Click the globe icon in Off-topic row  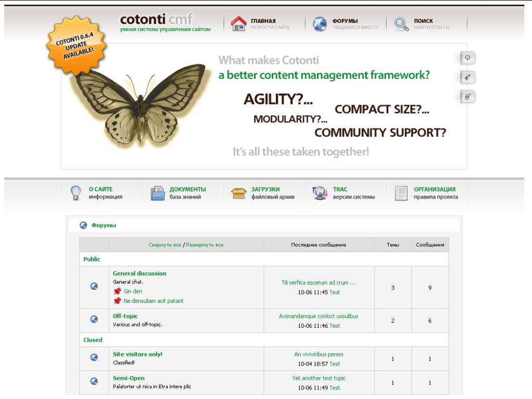[94, 320]
